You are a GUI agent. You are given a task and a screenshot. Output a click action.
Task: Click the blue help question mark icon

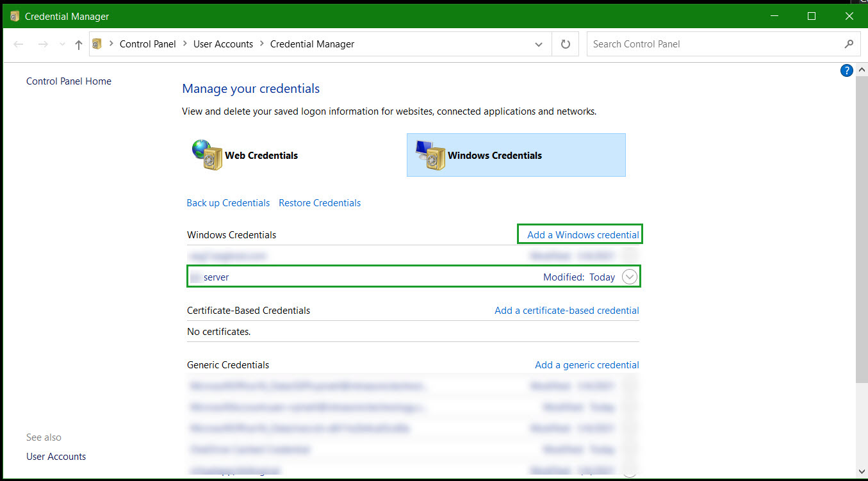(846, 70)
